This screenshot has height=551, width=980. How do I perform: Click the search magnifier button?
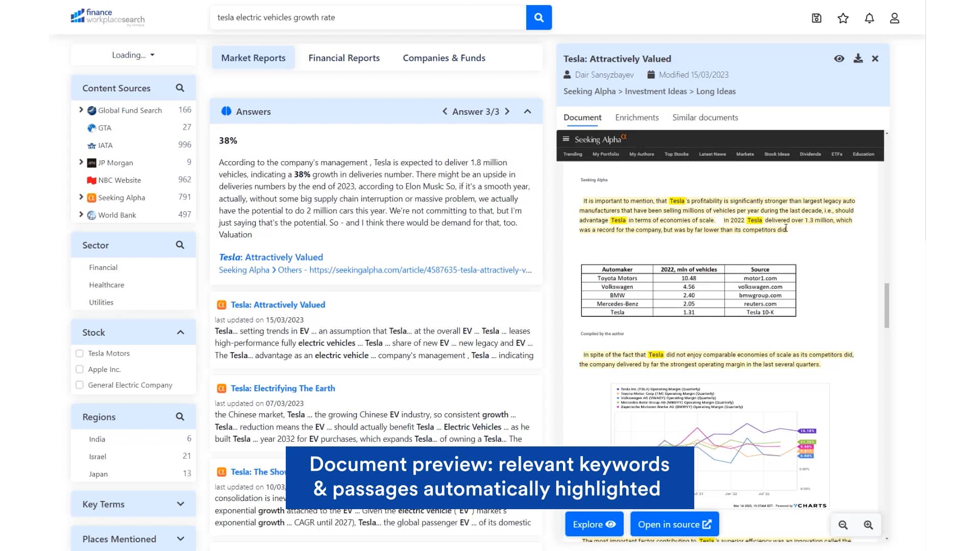click(x=538, y=17)
